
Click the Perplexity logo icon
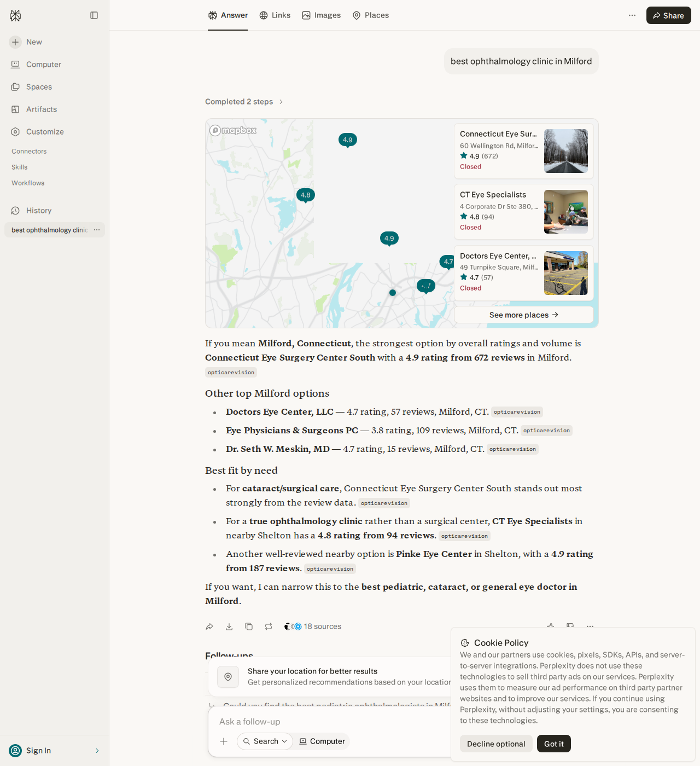tap(15, 15)
